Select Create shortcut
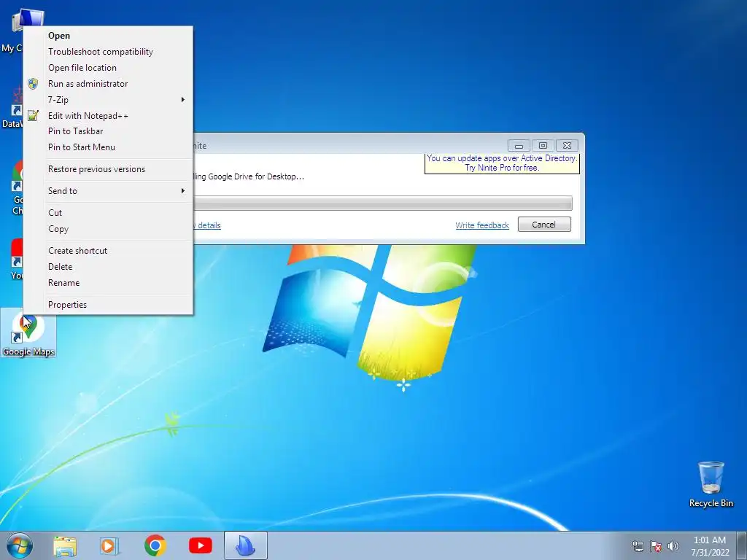Screen dimensions: 747x560 pyautogui.click(x=108, y=251)
